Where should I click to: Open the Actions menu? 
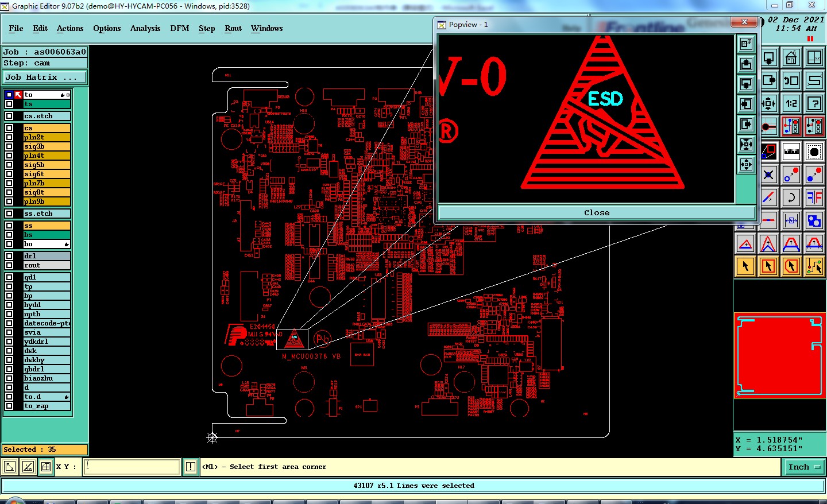[x=70, y=28]
